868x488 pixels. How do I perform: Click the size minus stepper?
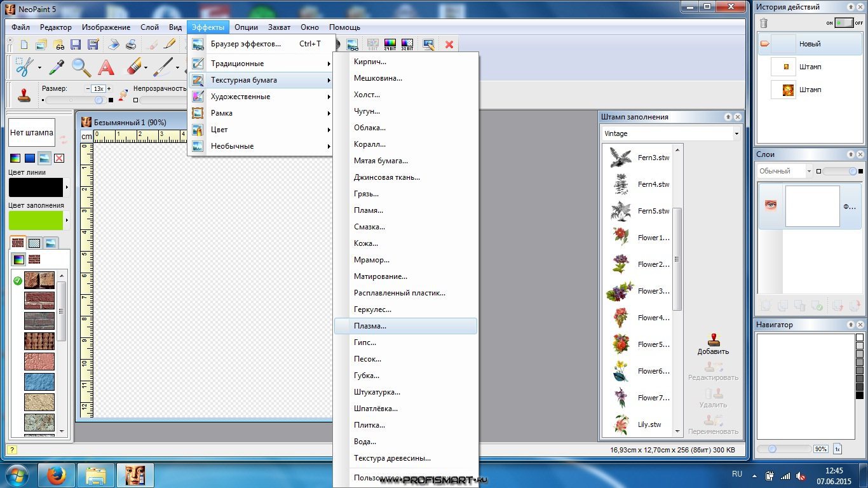(88, 89)
